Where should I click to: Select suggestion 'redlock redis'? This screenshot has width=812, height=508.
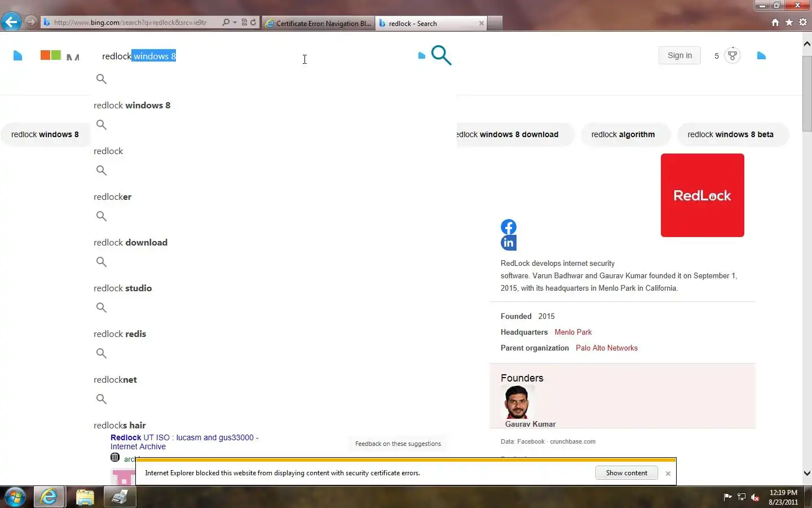[120, 334]
